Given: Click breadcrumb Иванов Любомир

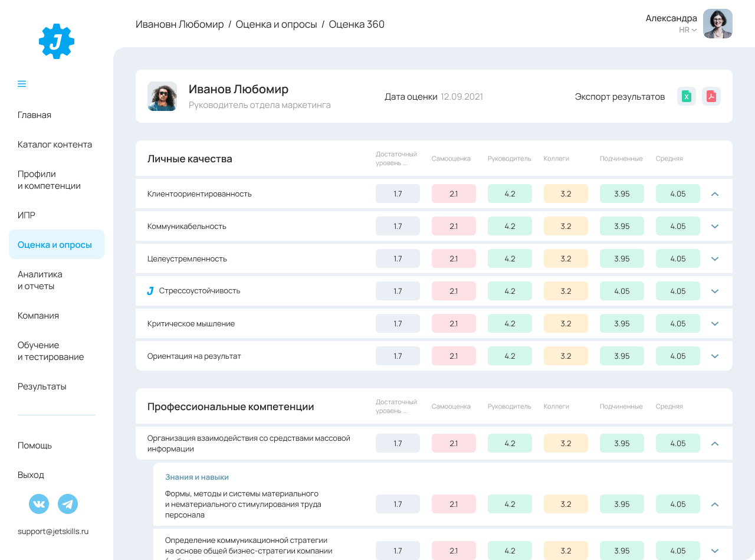Looking at the screenshot, I should 180,24.
